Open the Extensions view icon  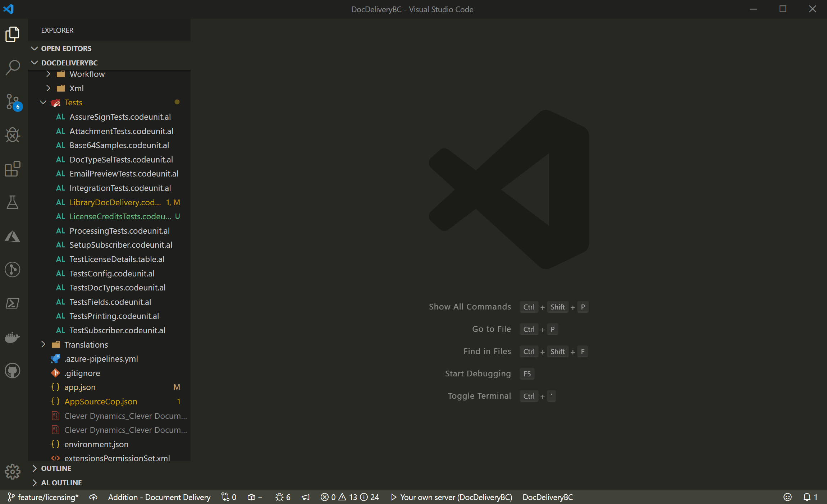coord(13,169)
